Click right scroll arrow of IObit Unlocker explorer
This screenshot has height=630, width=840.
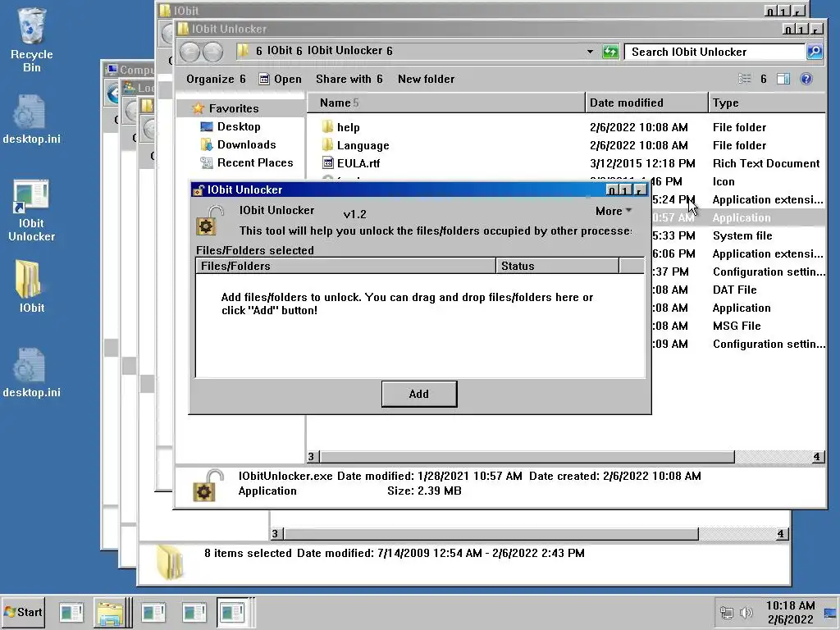(x=816, y=456)
